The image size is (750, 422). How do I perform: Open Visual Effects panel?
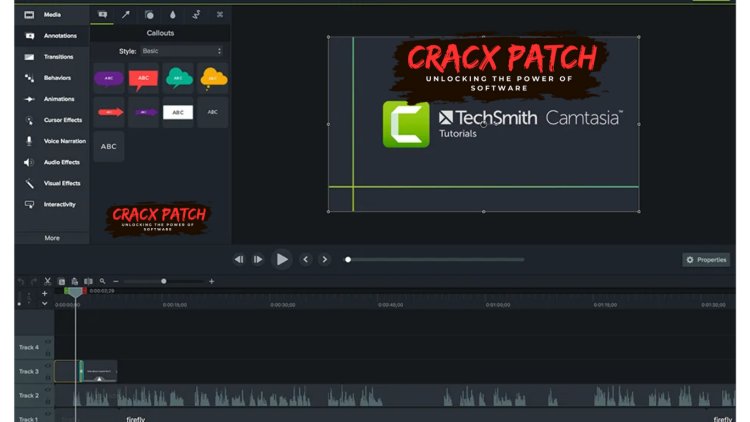click(x=52, y=183)
